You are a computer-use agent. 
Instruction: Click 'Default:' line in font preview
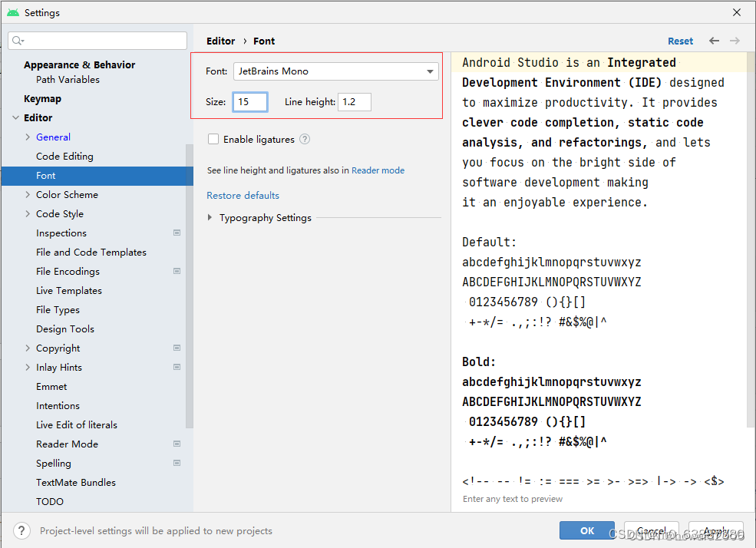point(490,242)
